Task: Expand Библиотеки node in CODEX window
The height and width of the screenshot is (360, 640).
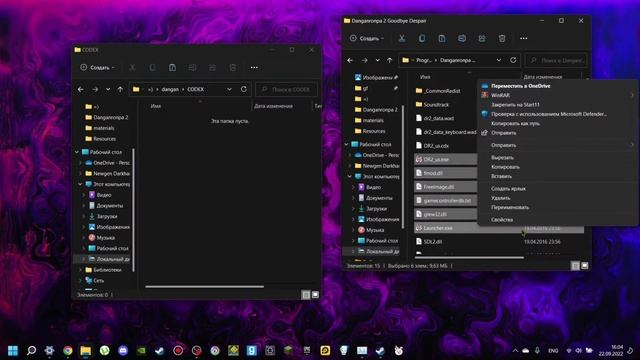Action: 80,270
